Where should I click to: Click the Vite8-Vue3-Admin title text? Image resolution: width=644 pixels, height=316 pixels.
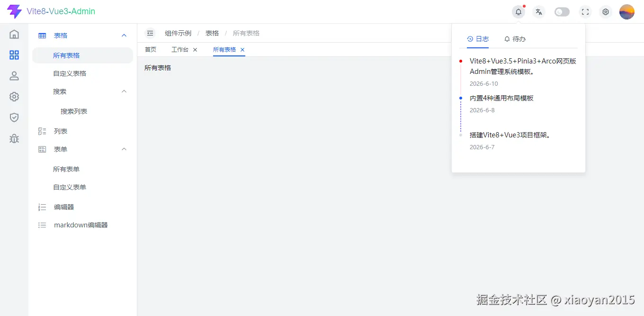(61, 11)
